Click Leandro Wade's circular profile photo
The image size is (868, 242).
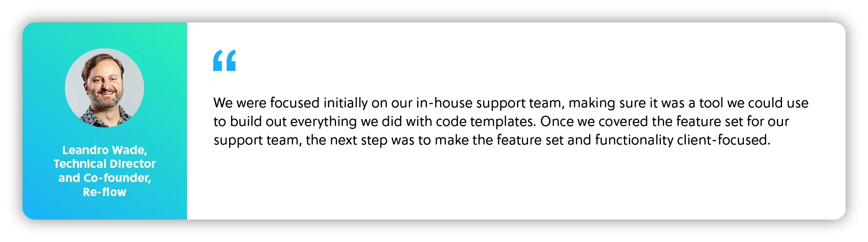coord(105,88)
